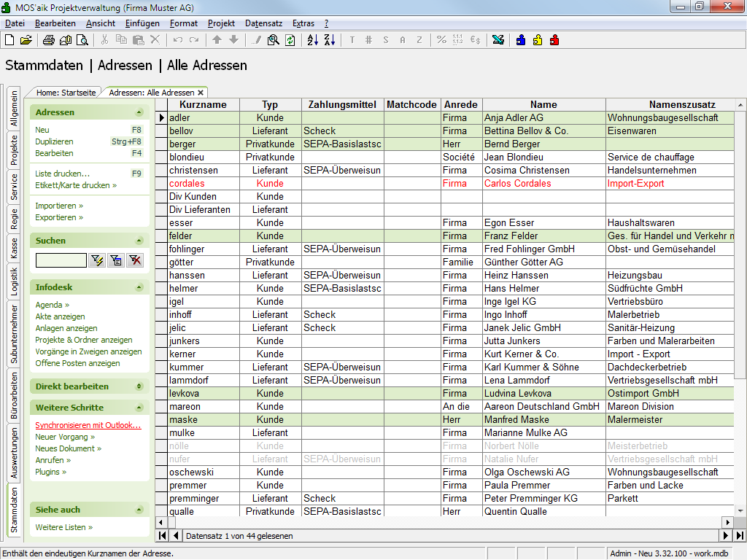Select the Auswertungen vertical tab

click(x=14, y=453)
